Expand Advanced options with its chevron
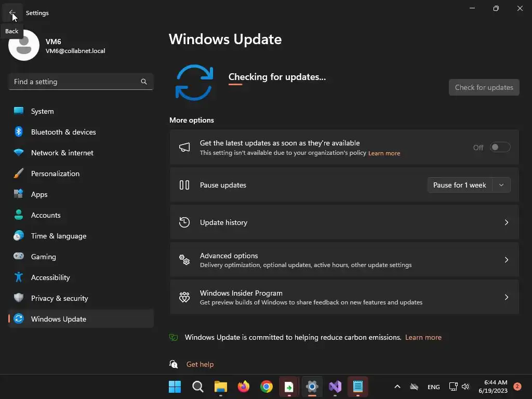Screen dimensions: 532x399 click(x=506, y=260)
